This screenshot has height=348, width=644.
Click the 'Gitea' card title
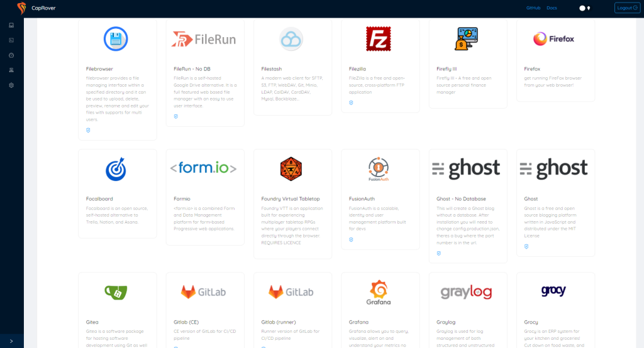click(92, 322)
